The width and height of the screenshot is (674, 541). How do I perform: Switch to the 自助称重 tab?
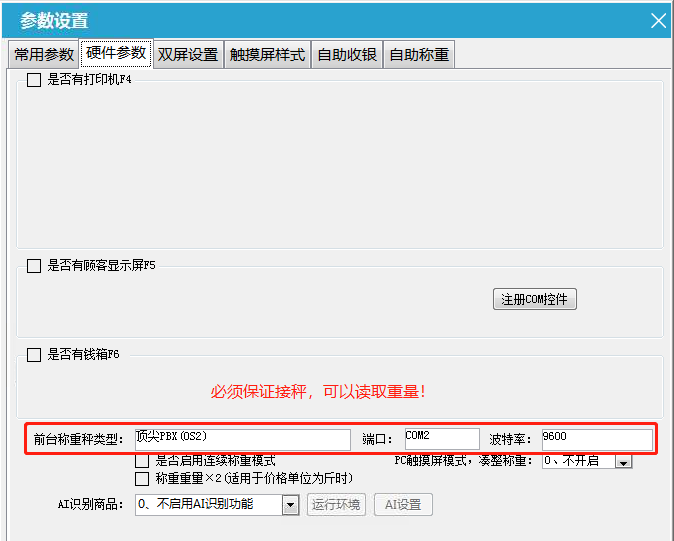[x=419, y=55]
